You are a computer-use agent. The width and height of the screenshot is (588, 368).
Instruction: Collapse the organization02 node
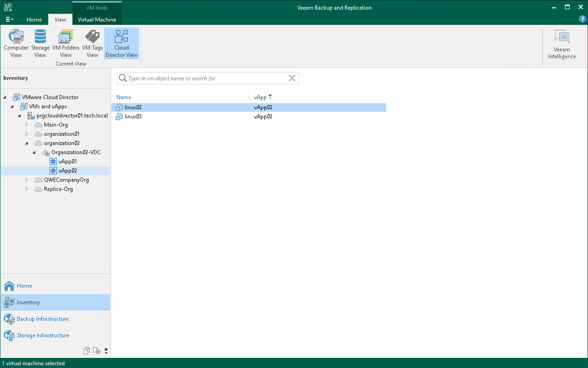pos(27,143)
